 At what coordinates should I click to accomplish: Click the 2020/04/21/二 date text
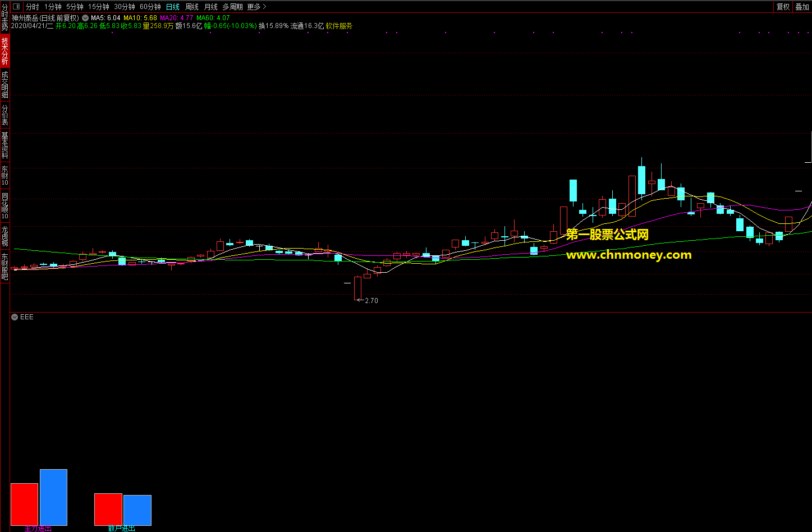pyautogui.click(x=32, y=26)
